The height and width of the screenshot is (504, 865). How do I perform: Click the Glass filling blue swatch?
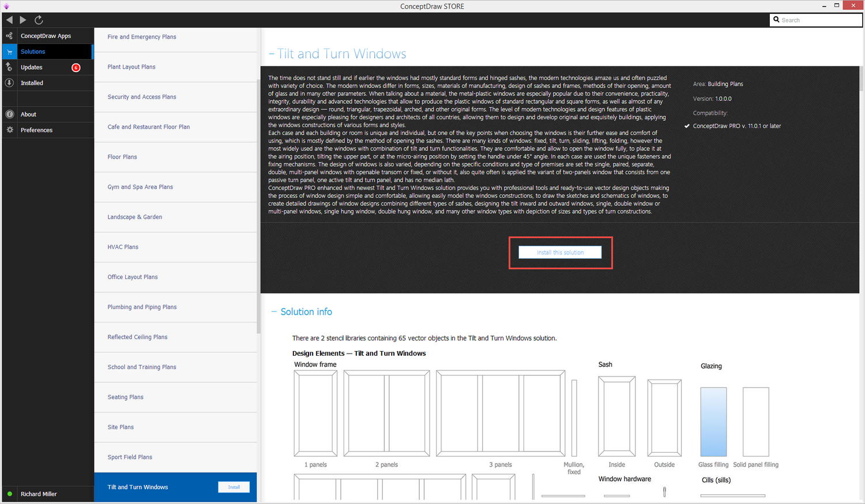[713, 422]
